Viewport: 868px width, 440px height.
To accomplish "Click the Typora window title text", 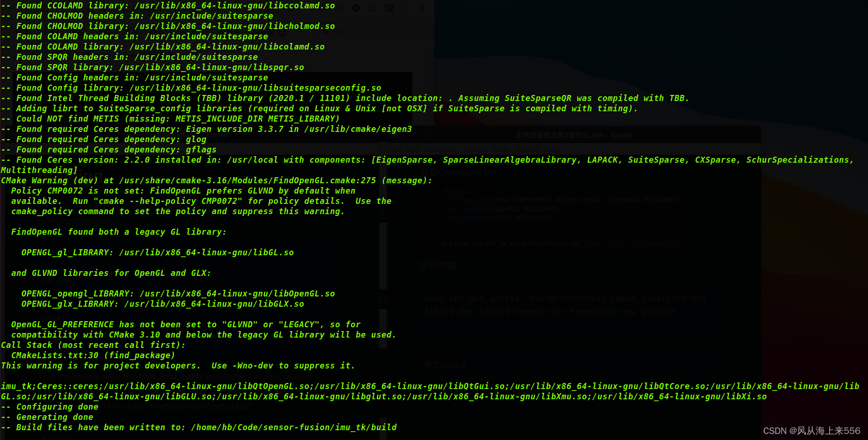I will (574, 135).
